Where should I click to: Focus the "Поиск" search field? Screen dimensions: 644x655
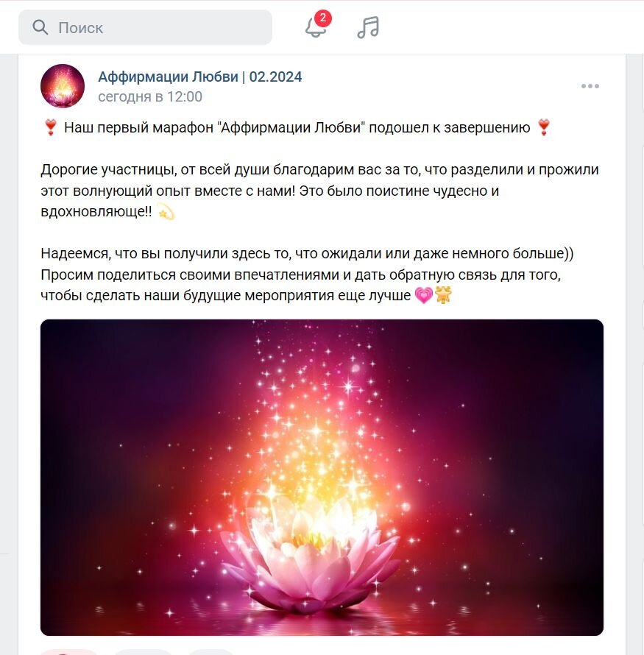pyautogui.click(x=145, y=27)
